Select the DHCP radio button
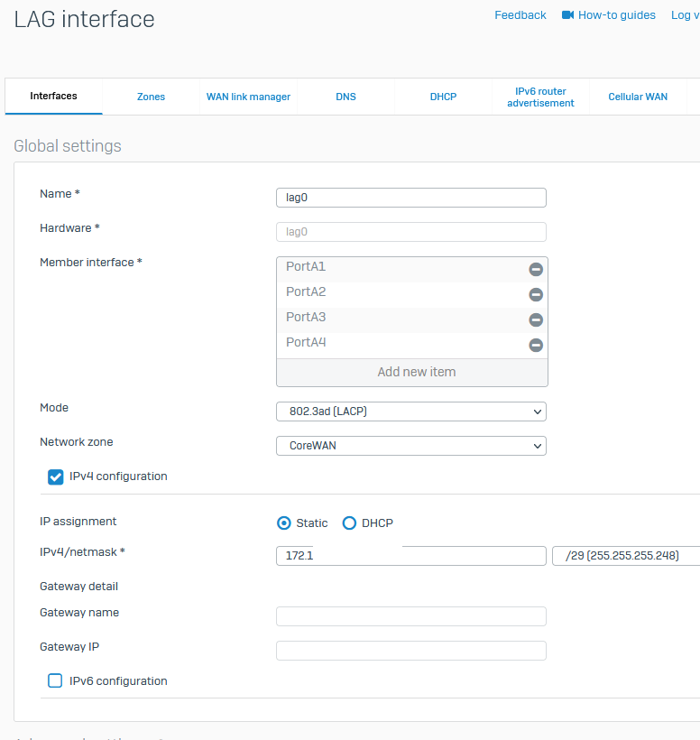 pos(349,523)
